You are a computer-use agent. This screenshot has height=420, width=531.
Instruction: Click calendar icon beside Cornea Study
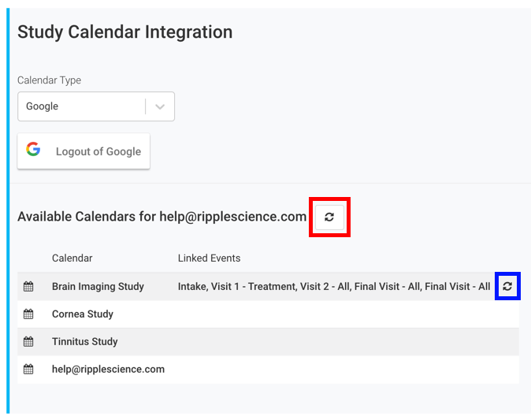click(28, 314)
